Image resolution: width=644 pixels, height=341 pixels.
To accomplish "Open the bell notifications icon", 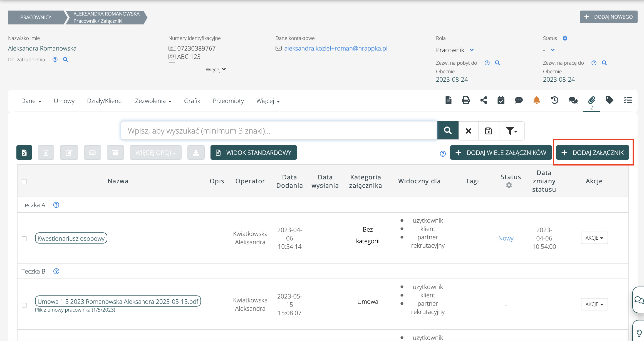I will [536, 100].
